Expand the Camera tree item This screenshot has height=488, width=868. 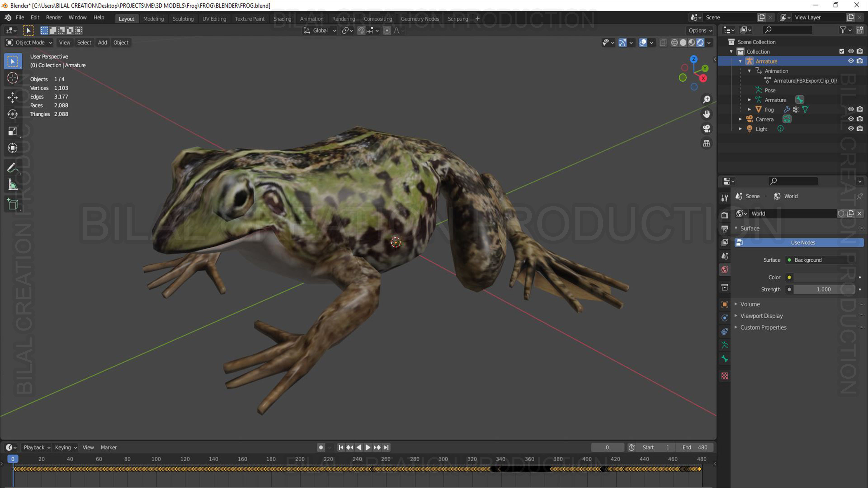[x=740, y=119]
